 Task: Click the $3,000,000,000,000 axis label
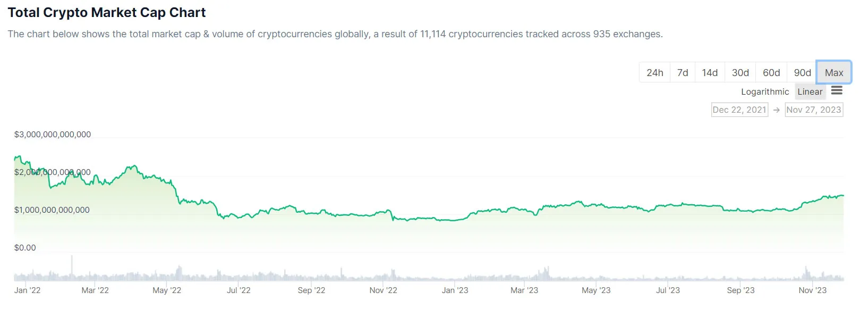pyautogui.click(x=52, y=134)
